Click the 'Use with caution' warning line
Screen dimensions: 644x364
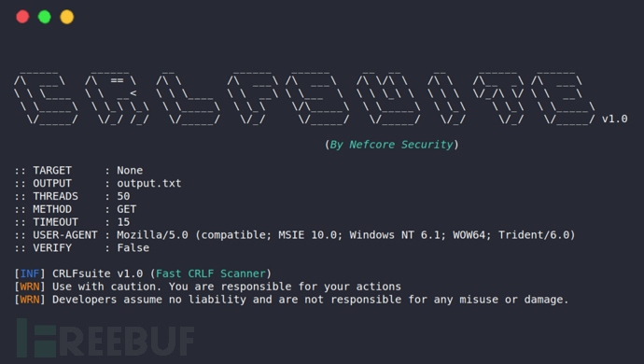(x=227, y=287)
